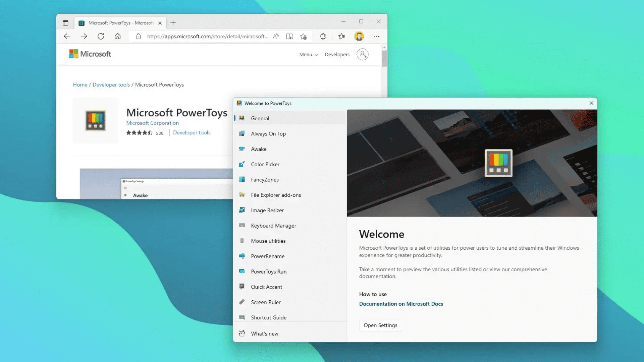
Task: Click the Always On Top icon
Action: (x=242, y=133)
